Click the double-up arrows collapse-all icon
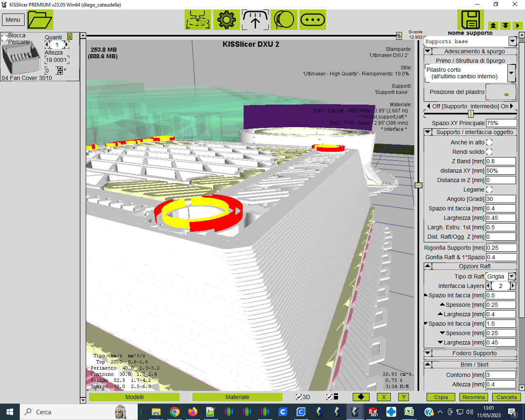The height and width of the screenshot is (420, 525). click(x=493, y=25)
